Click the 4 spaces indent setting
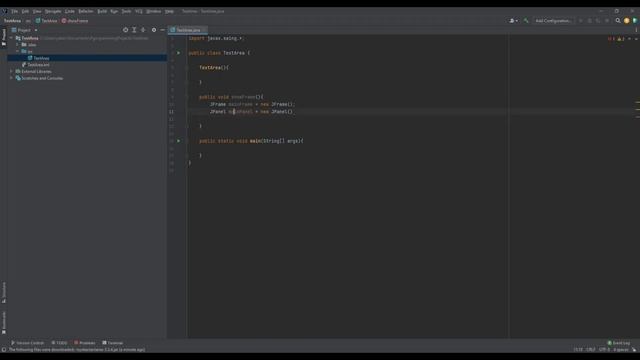Screen dimensions: 640x360 tap(621, 350)
